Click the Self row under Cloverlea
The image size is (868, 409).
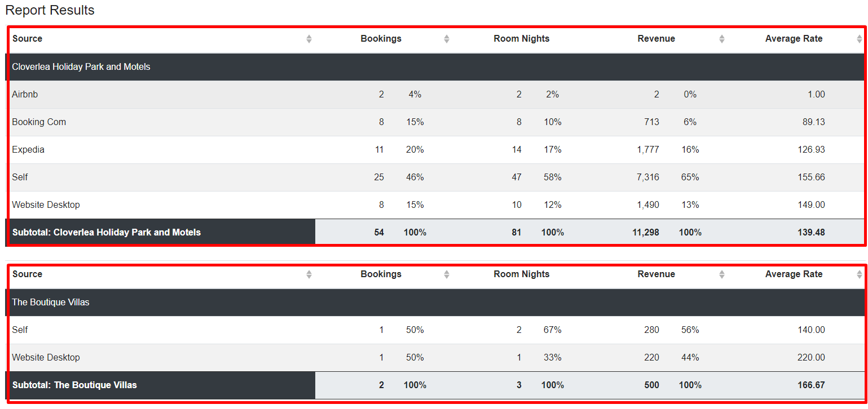point(435,177)
